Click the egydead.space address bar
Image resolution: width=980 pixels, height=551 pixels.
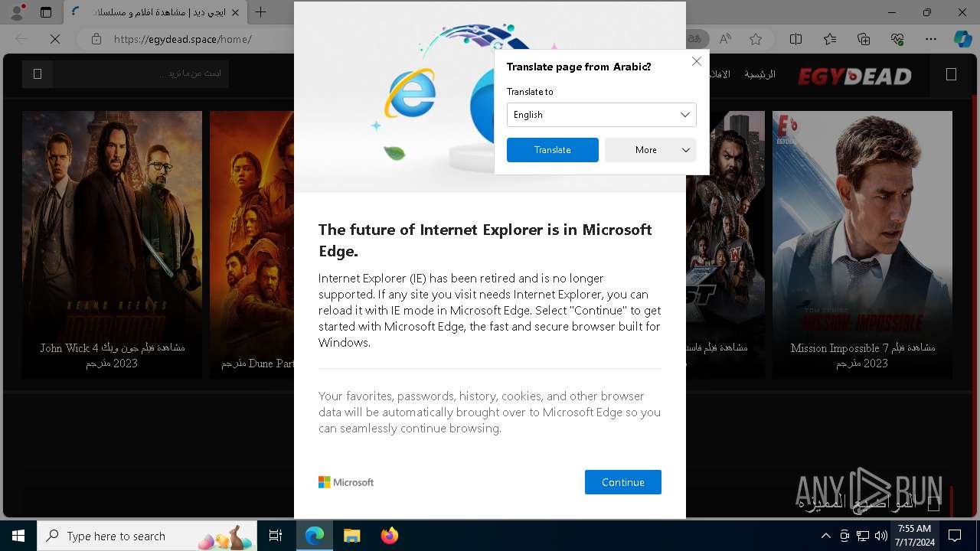pos(182,39)
